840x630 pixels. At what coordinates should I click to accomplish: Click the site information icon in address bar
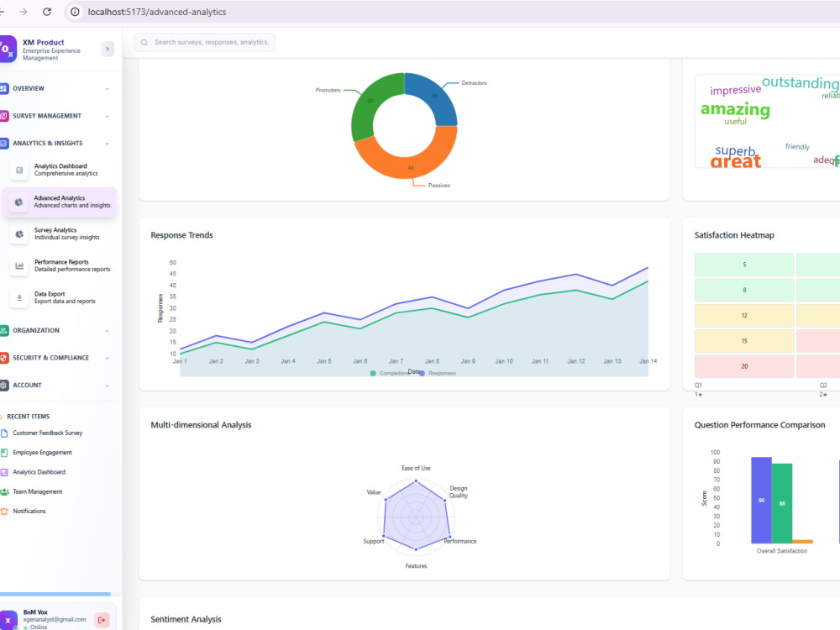click(x=76, y=12)
